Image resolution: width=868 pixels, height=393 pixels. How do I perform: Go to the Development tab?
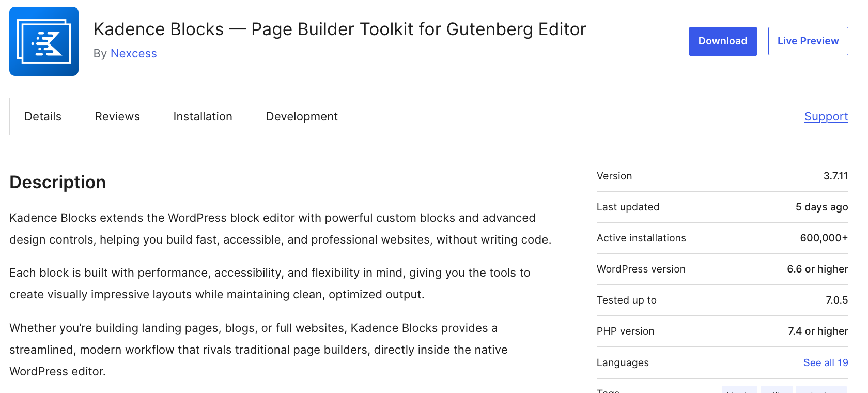click(x=302, y=117)
